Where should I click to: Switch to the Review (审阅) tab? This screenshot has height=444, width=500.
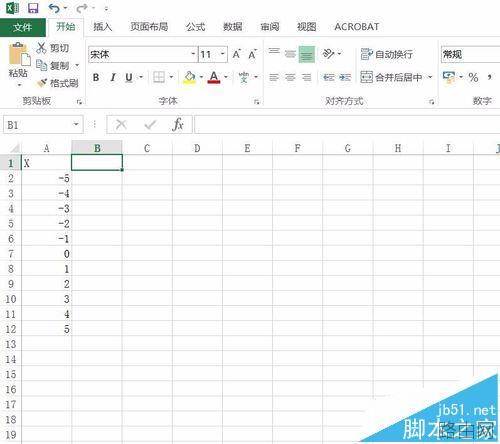click(x=269, y=27)
